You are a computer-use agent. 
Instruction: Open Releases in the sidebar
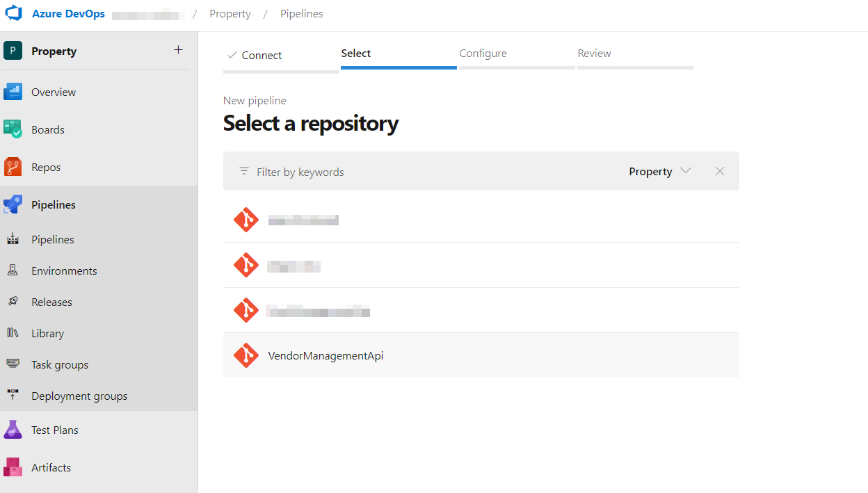(99, 302)
